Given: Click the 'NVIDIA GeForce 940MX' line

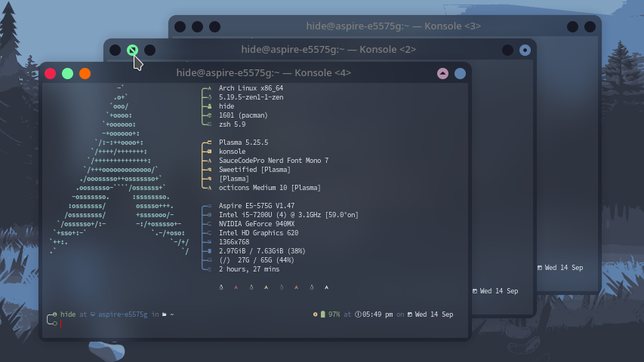Looking at the screenshot, I should click(x=256, y=224).
